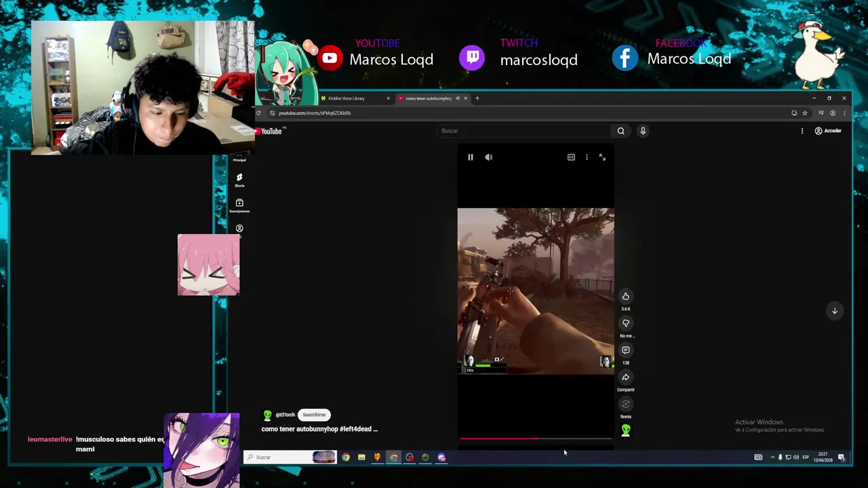The image size is (868, 488).
Task: Open the @ElTonih channel link
Action: (x=285, y=415)
